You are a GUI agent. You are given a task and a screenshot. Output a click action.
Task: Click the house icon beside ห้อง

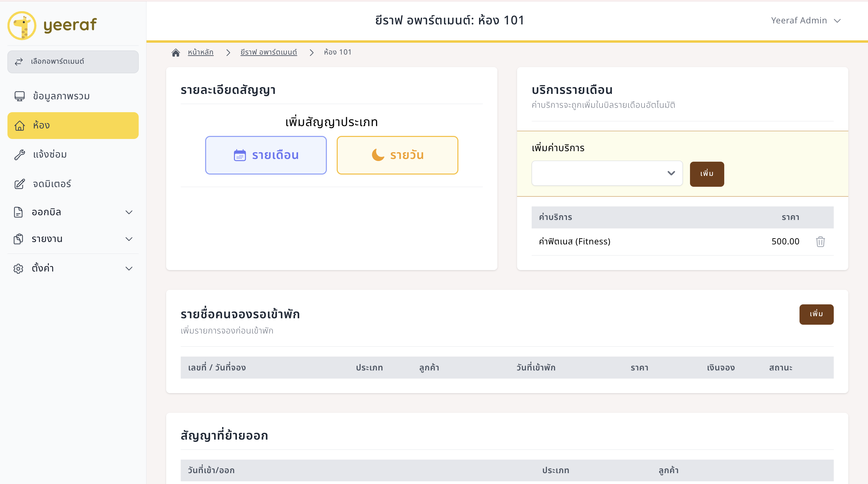click(19, 125)
